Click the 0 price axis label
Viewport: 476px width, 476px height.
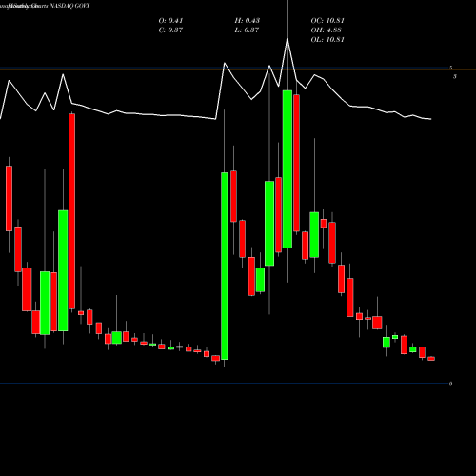(x=450, y=384)
